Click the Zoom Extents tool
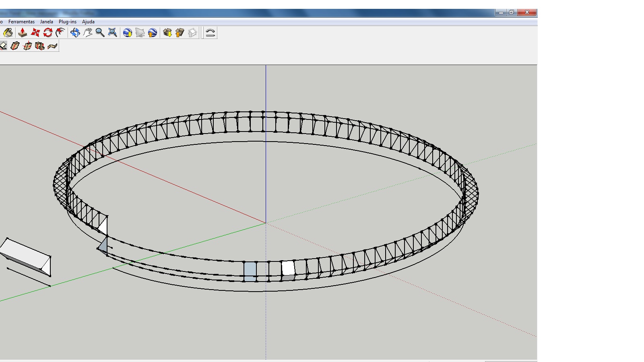Screen dimensions: 644x362 [x=113, y=33]
